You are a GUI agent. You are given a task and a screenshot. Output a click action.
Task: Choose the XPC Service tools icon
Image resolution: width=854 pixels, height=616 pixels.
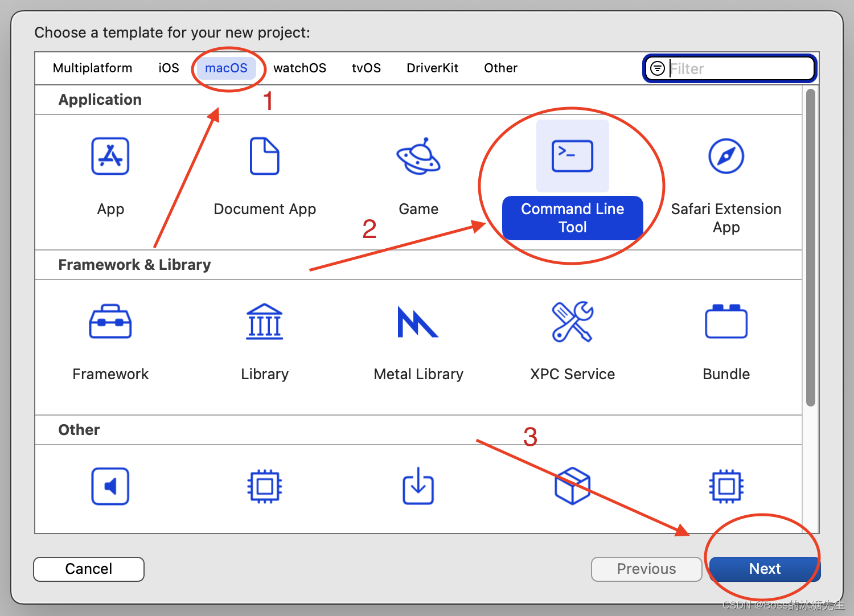573,322
